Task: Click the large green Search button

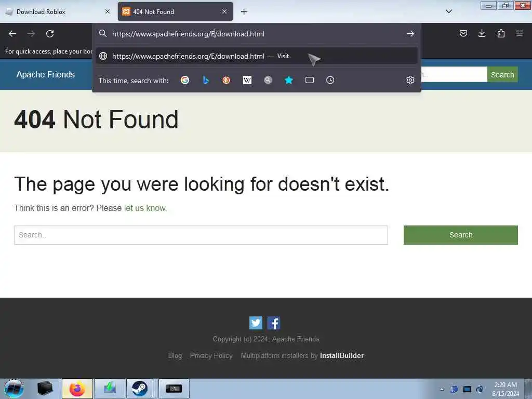Action: click(x=460, y=235)
